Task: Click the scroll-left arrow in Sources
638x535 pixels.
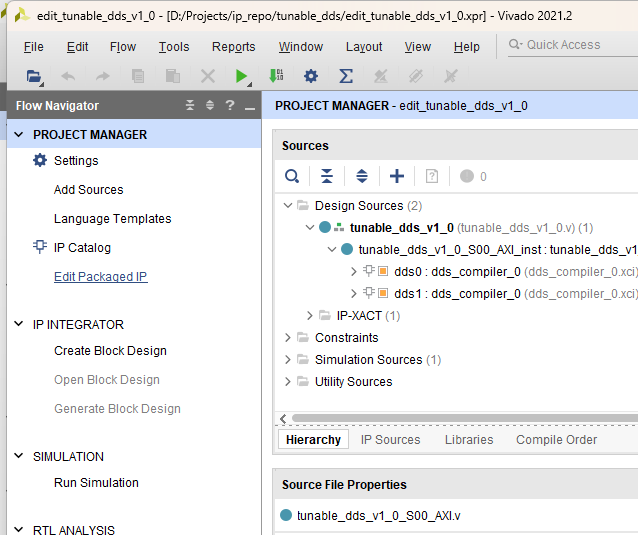Action: pos(283,418)
